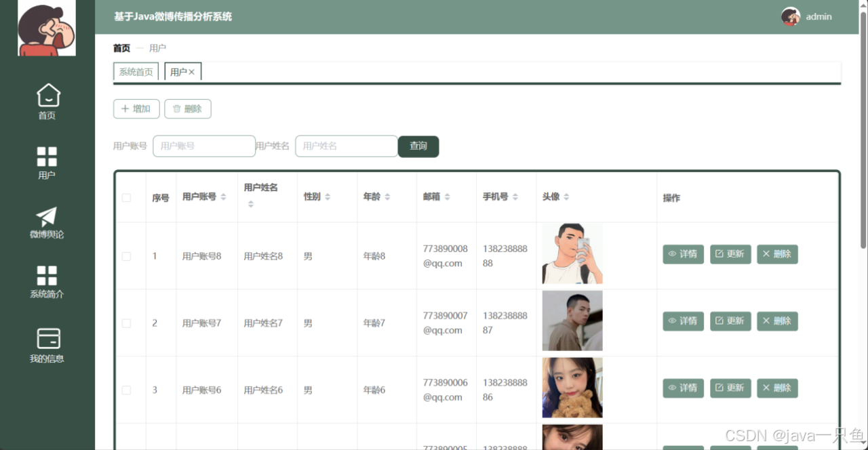Open the 系统简介 grid icon
Screen dimensions: 868x450
(x=47, y=276)
